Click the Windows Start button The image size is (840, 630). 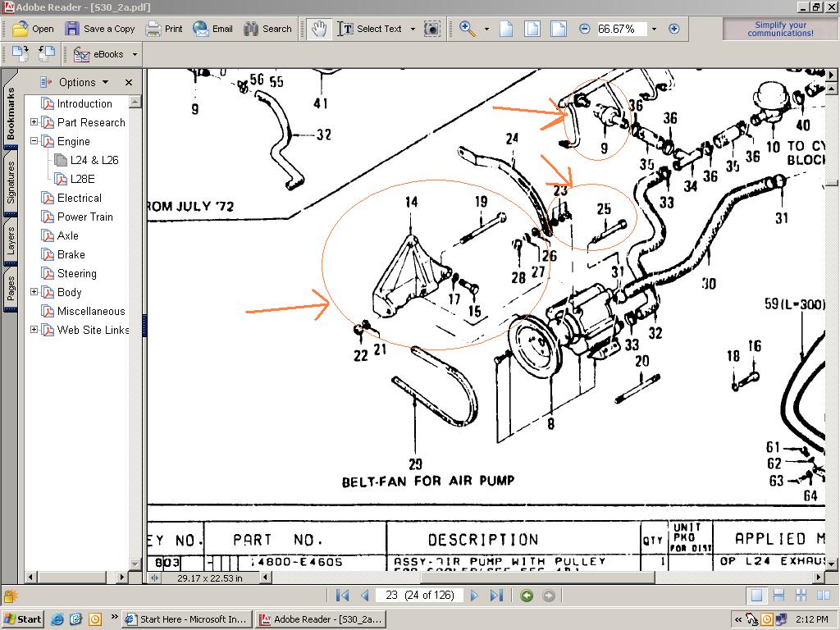tap(22, 619)
